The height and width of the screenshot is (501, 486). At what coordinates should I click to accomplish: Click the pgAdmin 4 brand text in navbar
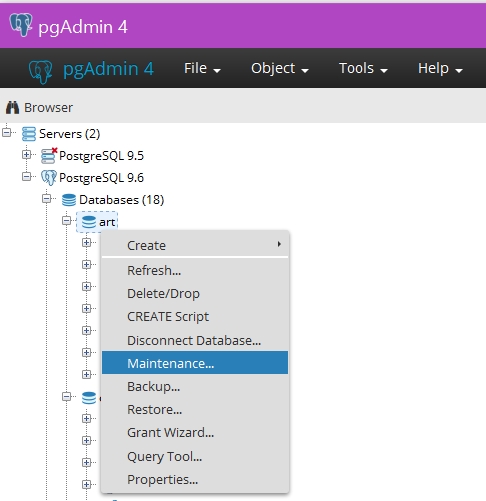[108, 69]
